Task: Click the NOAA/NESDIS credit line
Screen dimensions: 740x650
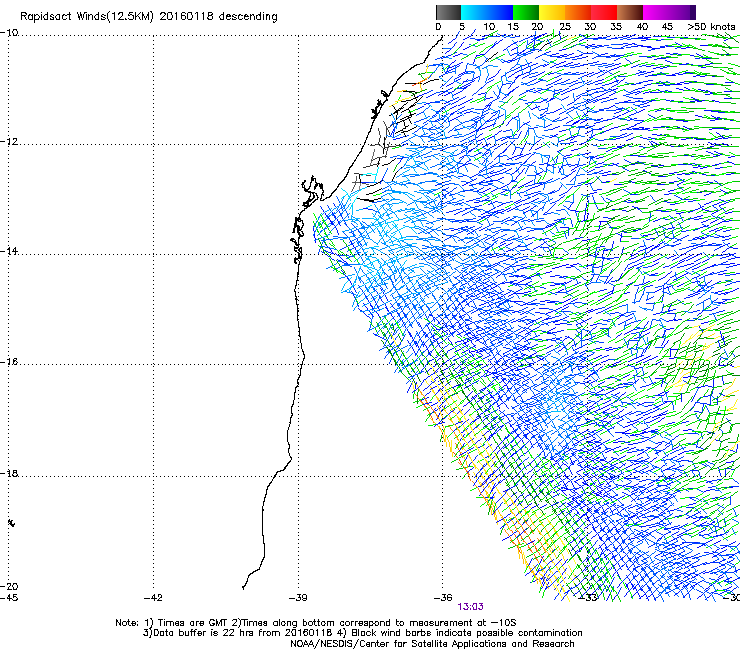Action: 432,644
